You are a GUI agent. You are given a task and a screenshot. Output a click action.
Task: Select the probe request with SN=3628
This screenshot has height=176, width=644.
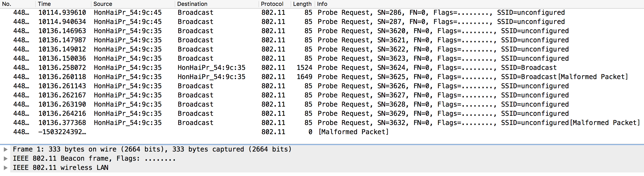322,104
